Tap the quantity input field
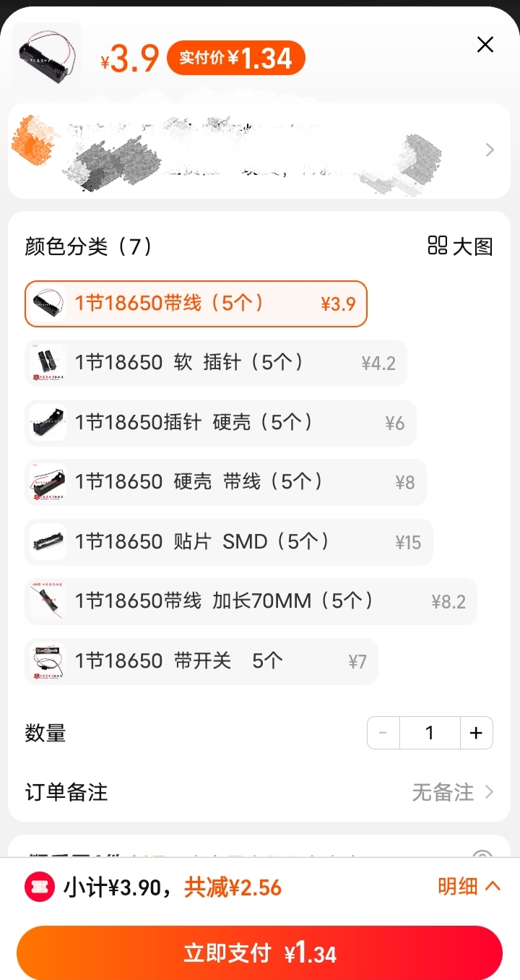520x980 pixels. pos(430,733)
